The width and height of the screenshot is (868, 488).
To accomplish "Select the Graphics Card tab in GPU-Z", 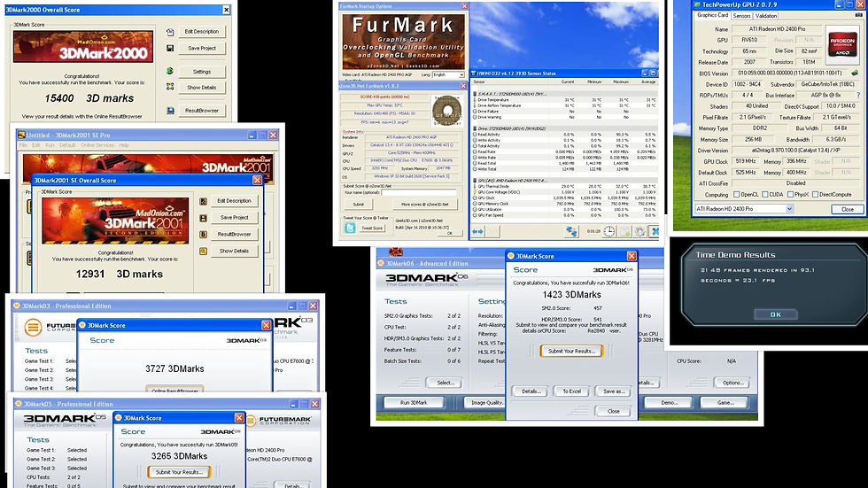I will coord(712,15).
